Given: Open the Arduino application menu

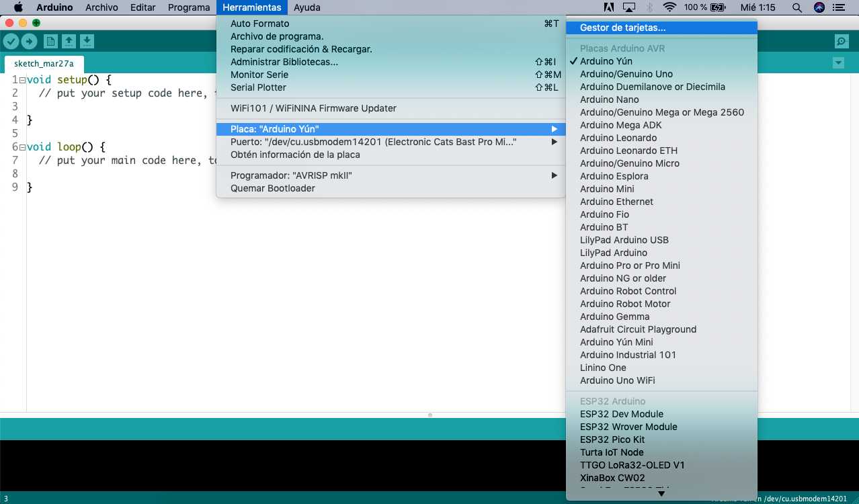Looking at the screenshot, I should point(54,7).
